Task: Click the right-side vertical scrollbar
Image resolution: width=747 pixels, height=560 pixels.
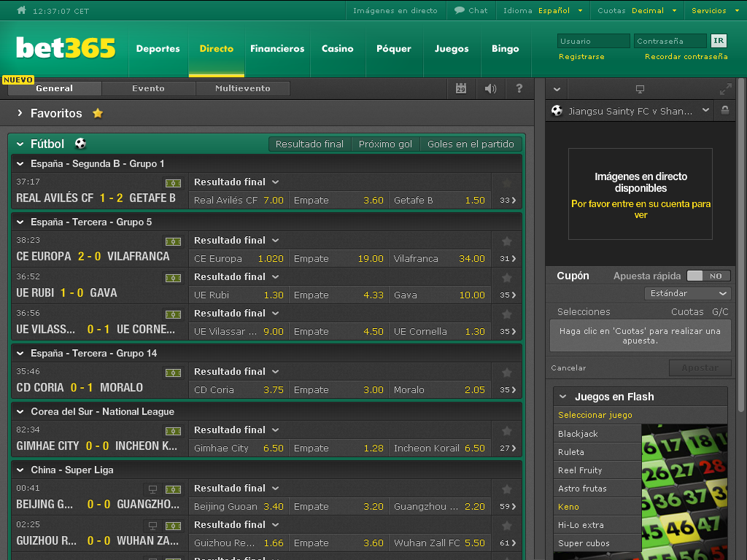Action: coord(741,245)
